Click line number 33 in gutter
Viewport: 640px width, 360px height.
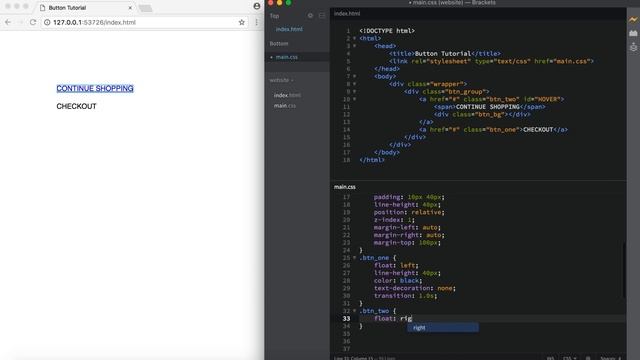pos(346,319)
